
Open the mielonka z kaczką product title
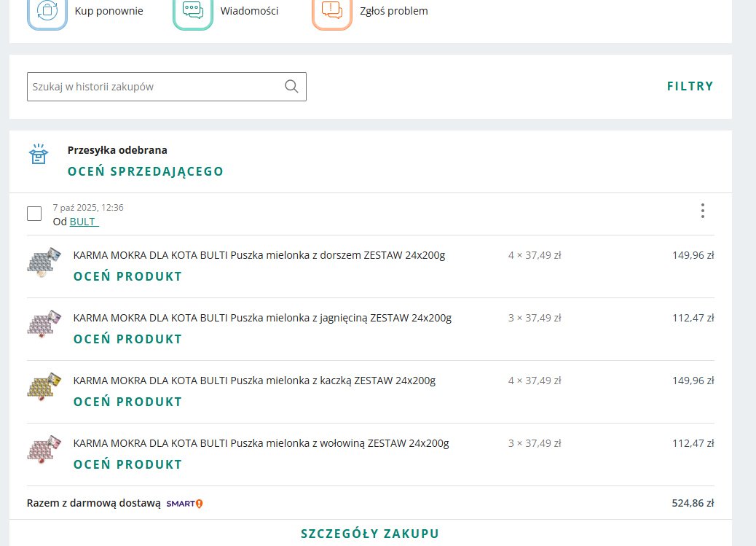pyautogui.click(x=254, y=381)
